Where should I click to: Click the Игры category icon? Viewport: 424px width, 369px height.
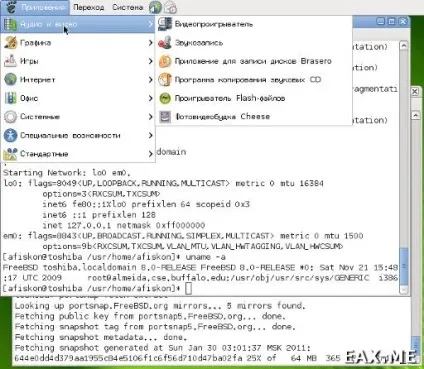[10, 61]
